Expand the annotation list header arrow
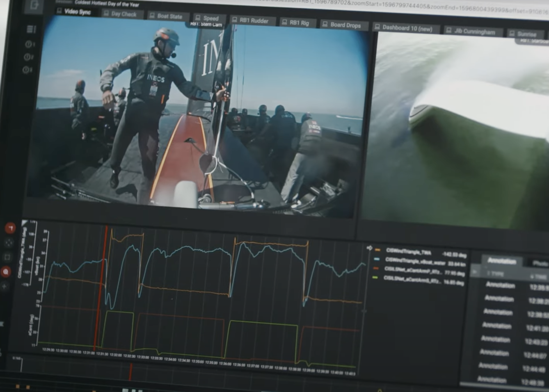Image resolution: width=549 pixels, height=392 pixels. point(475,272)
